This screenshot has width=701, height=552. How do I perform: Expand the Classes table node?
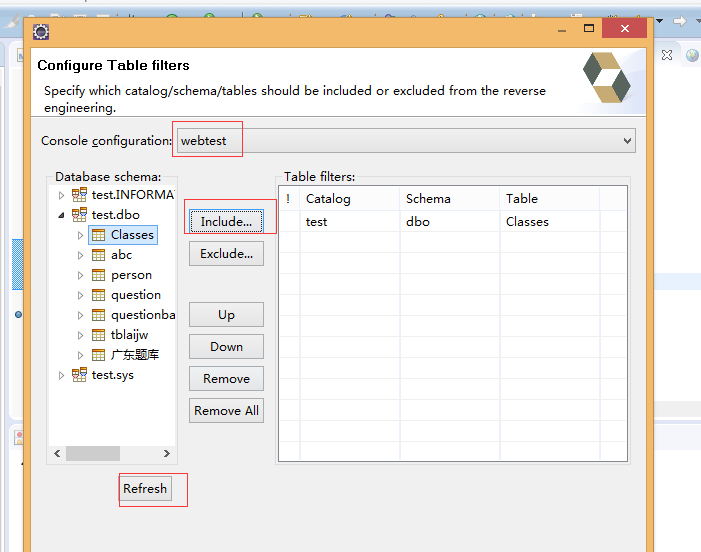point(80,235)
